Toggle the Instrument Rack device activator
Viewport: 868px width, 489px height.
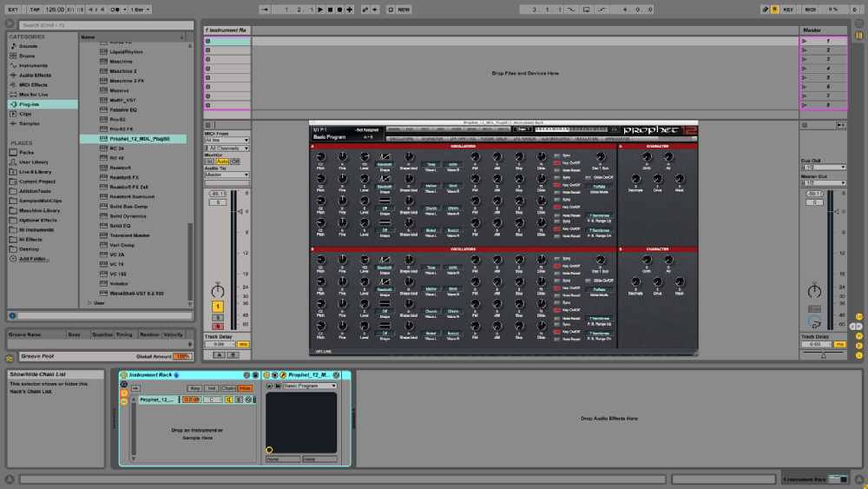pyautogui.click(x=124, y=375)
